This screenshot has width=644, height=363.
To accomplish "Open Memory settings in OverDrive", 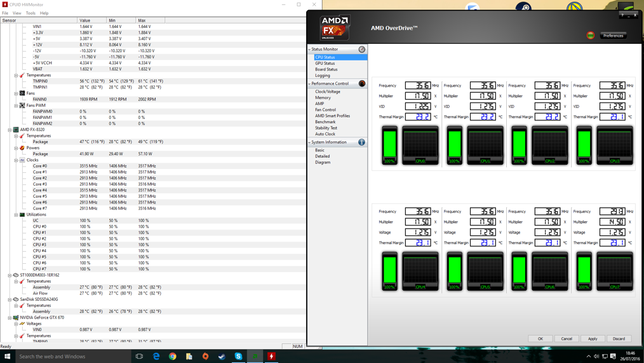I will tap(323, 98).
